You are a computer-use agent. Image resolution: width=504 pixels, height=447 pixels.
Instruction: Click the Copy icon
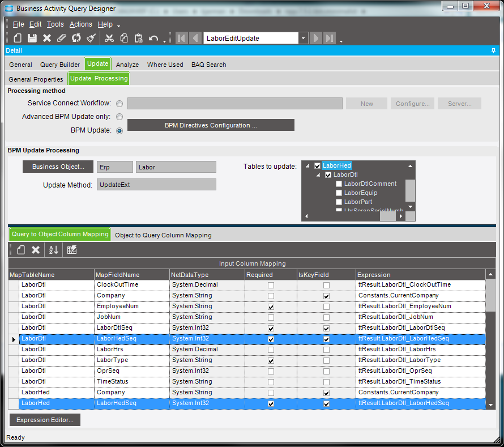tap(124, 39)
